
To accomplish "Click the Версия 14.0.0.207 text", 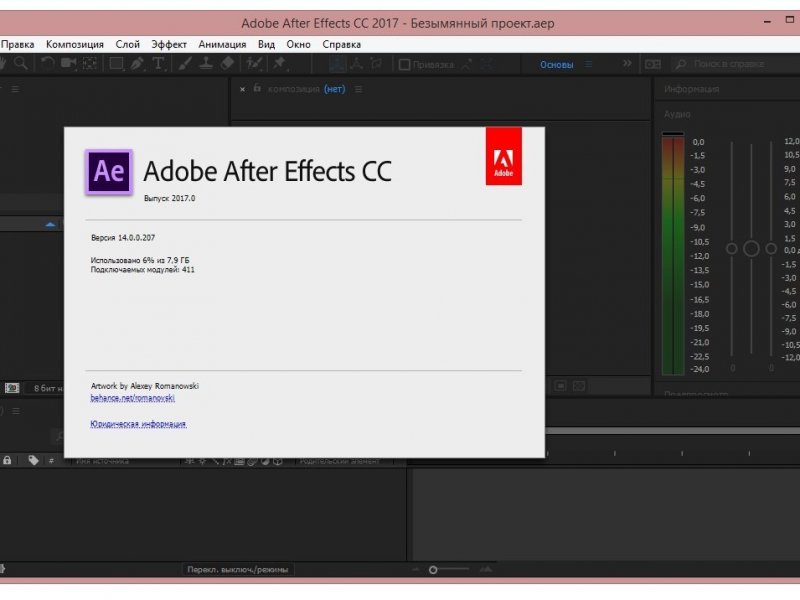I will point(123,238).
